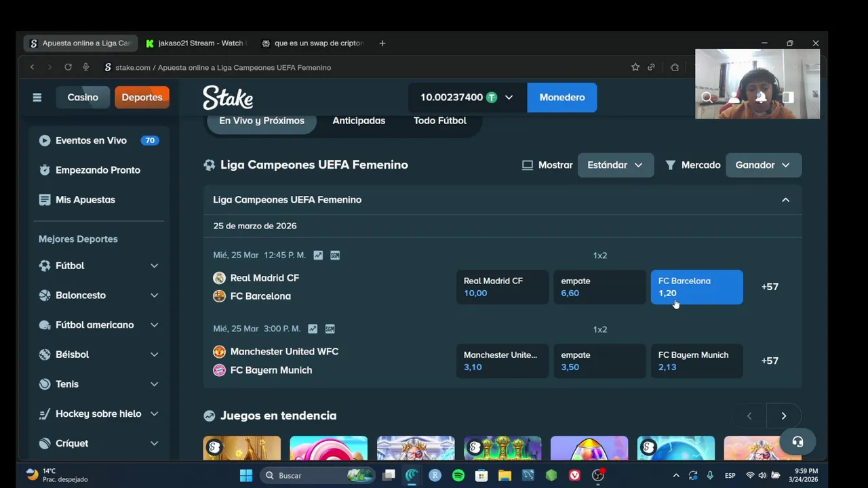Open OBS Studio from taskbar
Image resolution: width=868 pixels, height=488 pixels.
pyautogui.click(x=597, y=476)
